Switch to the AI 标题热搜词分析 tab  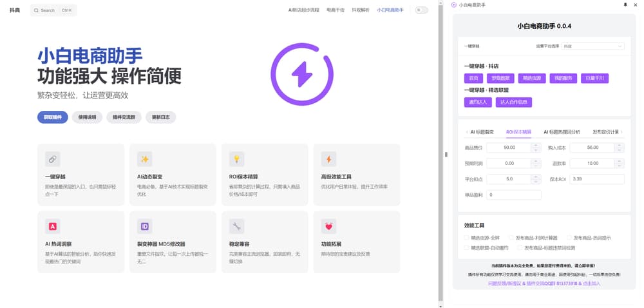coord(562,132)
